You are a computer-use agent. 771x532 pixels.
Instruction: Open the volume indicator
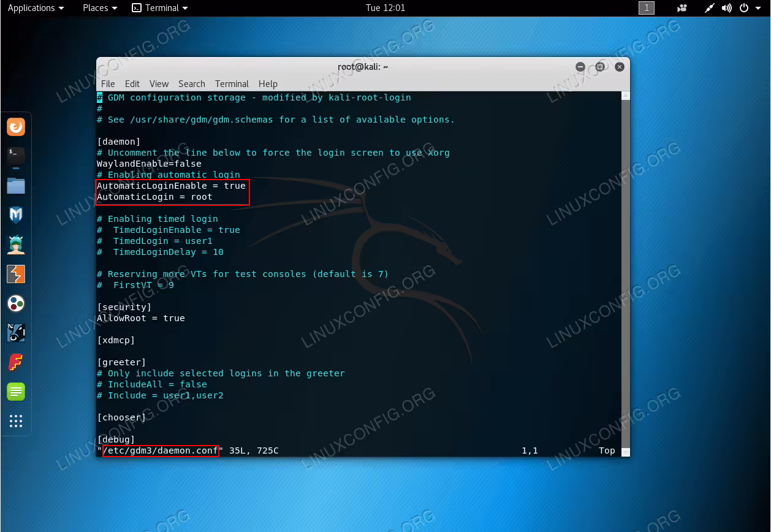pos(727,8)
